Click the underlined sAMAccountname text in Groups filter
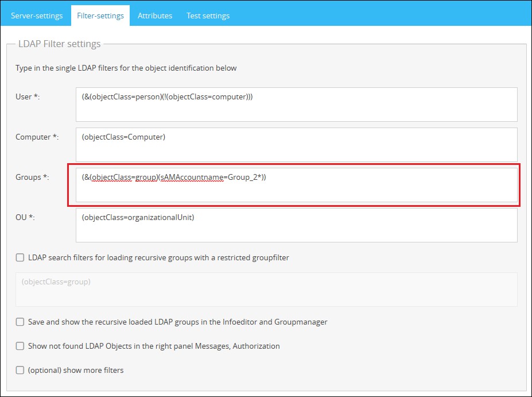Image resolution: width=532 pixels, height=397 pixels. coord(192,178)
